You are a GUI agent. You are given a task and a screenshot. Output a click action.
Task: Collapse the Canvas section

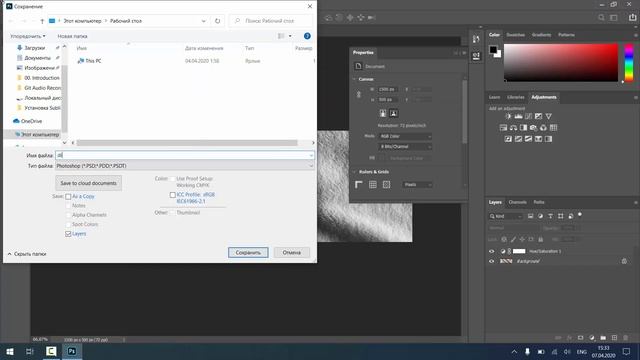coord(354,79)
